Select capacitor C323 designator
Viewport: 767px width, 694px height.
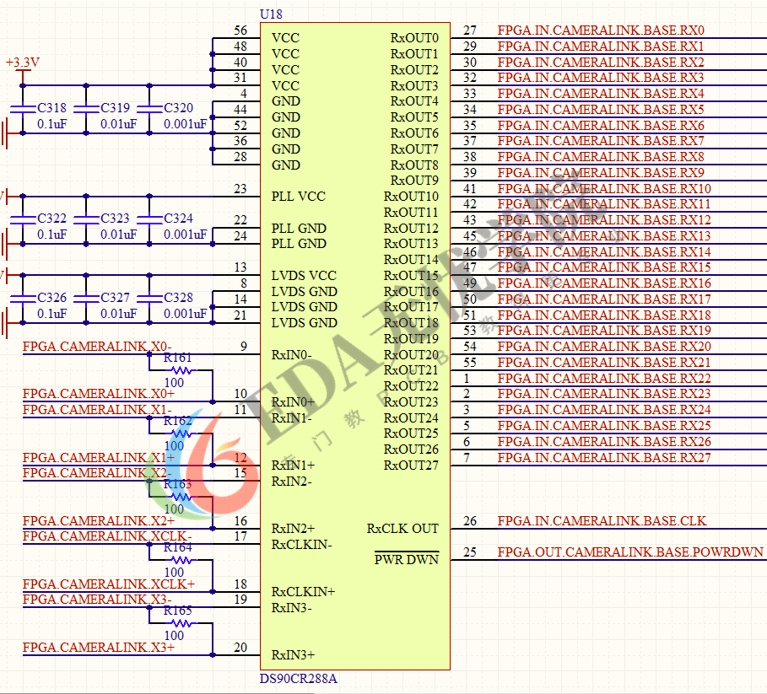(x=115, y=218)
